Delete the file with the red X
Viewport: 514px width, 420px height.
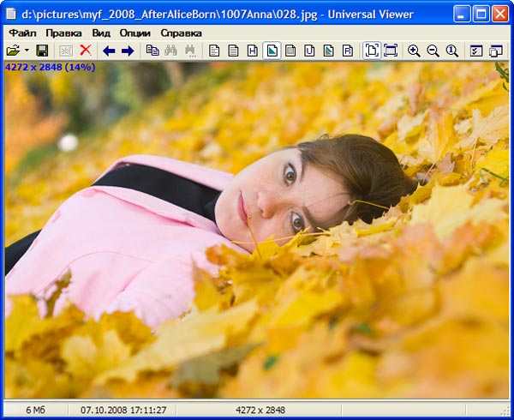click(x=86, y=51)
